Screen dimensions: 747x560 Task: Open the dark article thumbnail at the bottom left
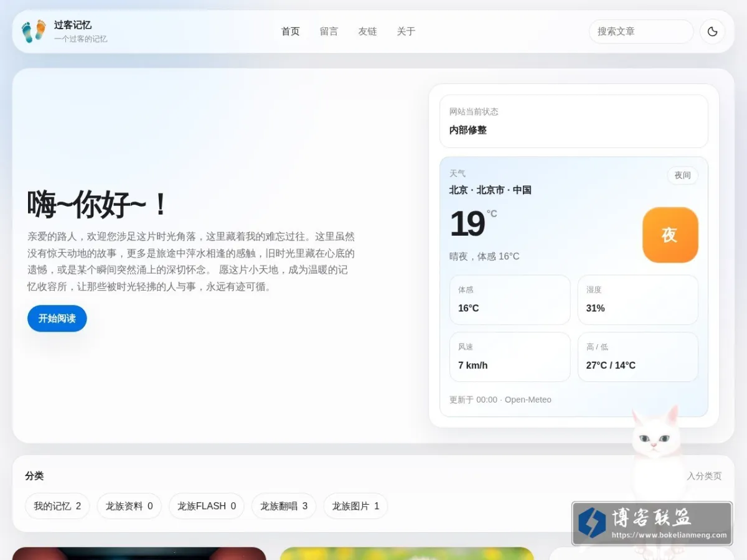point(139,553)
